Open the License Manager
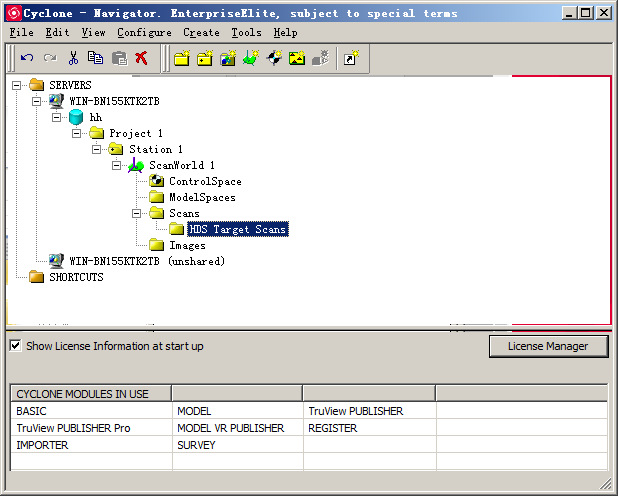The width and height of the screenshot is (618, 496). point(549,346)
